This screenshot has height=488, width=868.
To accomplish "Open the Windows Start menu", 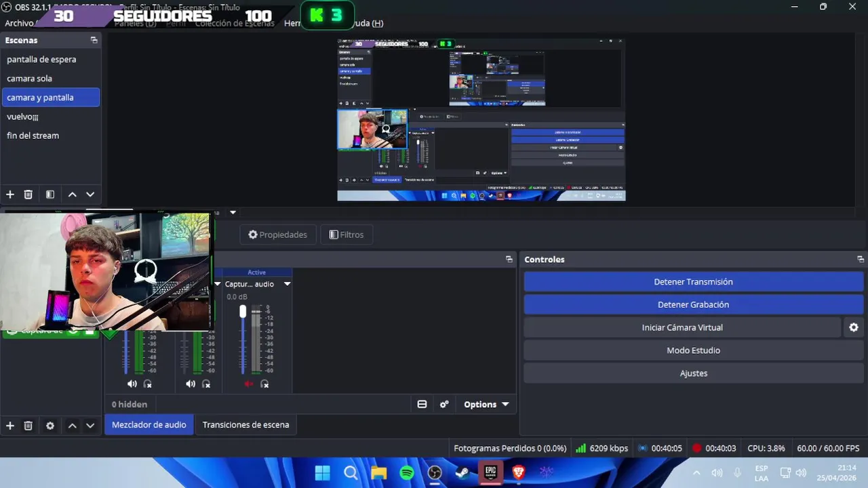I will [x=323, y=472].
